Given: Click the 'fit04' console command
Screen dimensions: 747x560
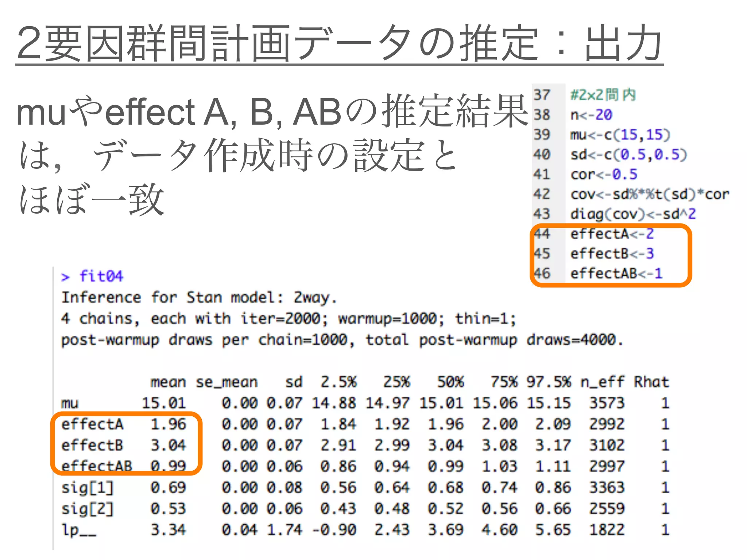Looking at the screenshot, I should coord(101,276).
